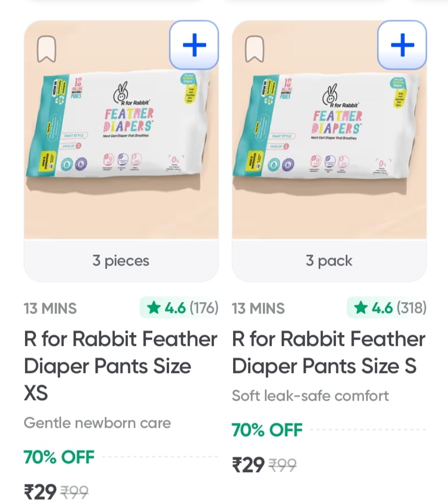This screenshot has width=448, height=503.
Task: Tap 70% OFF label on Size S
Action: coord(267,430)
